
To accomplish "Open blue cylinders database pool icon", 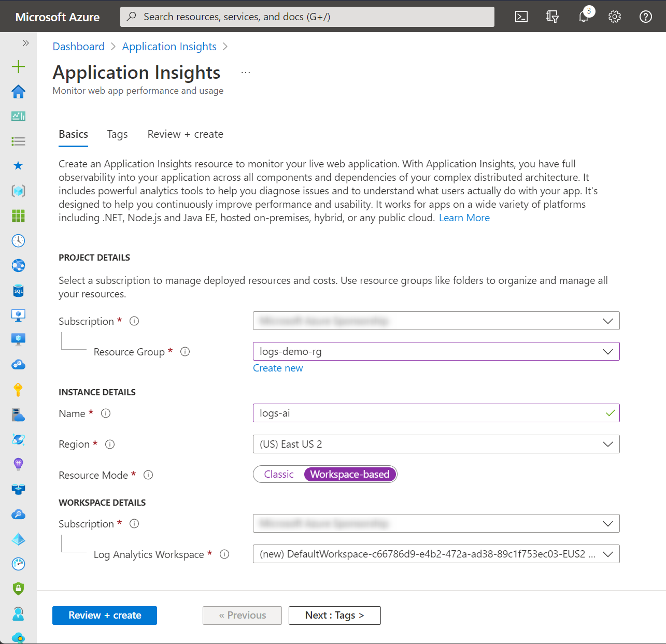I will point(18,489).
